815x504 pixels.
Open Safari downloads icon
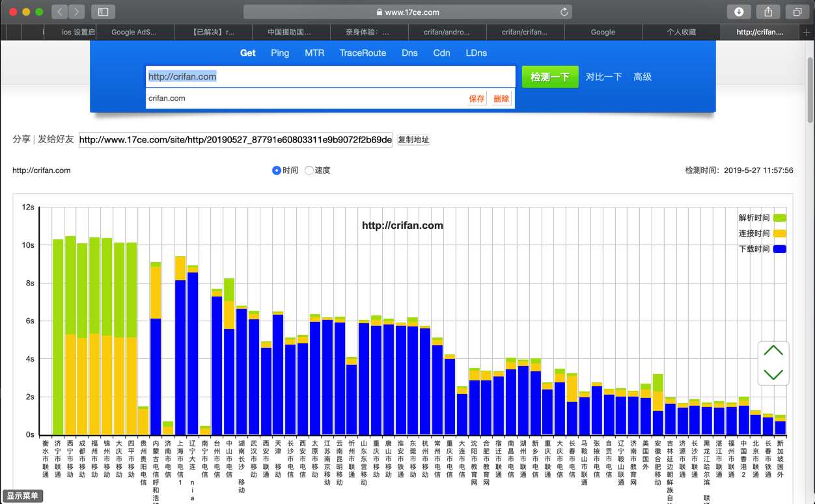(x=739, y=12)
